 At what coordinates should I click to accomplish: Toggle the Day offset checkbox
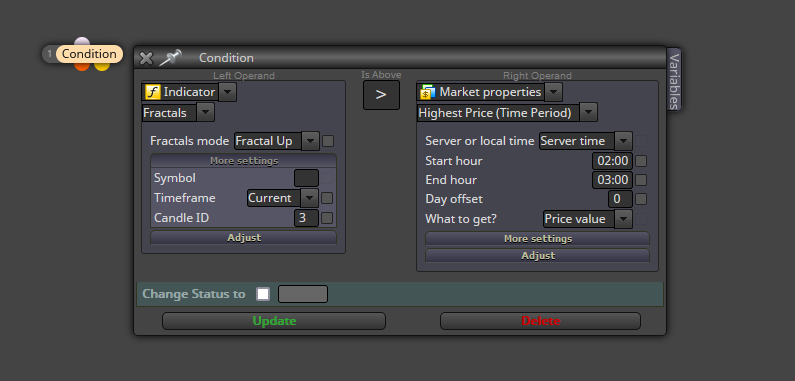point(641,199)
